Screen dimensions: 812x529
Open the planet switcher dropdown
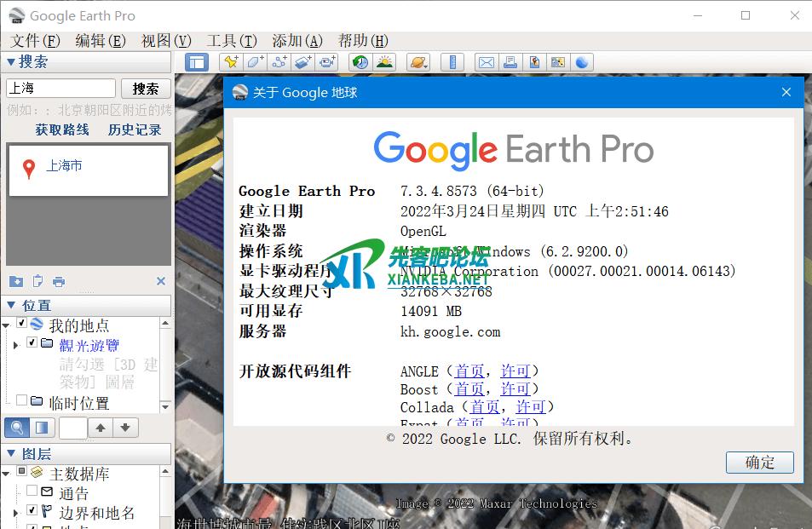point(418,62)
